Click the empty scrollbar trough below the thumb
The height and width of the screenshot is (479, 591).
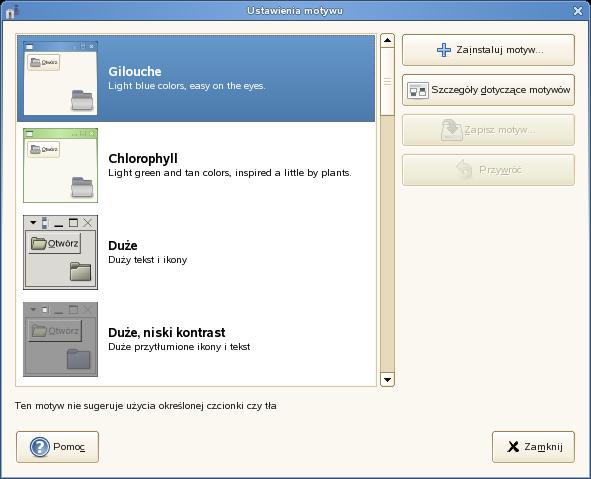click(x=387, y=244)
